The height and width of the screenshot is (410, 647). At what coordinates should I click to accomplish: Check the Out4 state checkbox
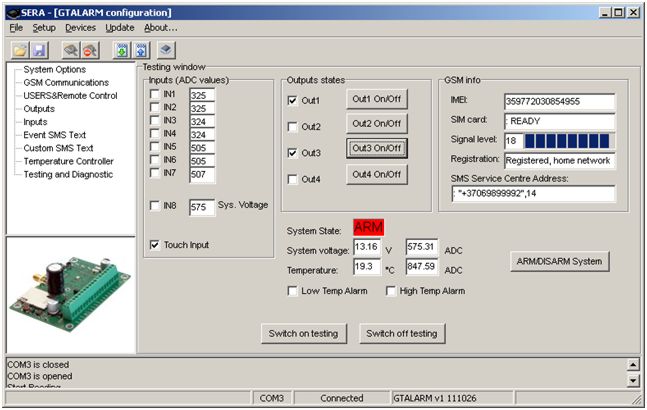coord(293,179)
